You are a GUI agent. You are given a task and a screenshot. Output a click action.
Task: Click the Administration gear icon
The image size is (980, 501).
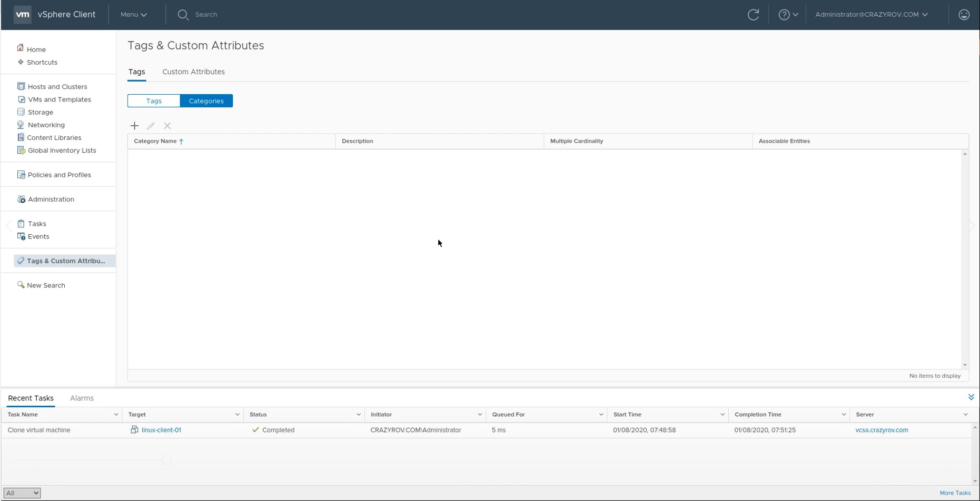tap(21, 199)
